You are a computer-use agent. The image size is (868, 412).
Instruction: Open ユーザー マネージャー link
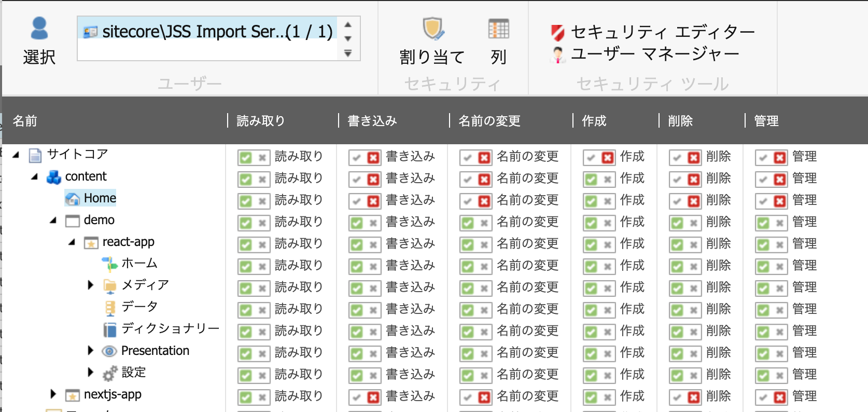[655, 54]
